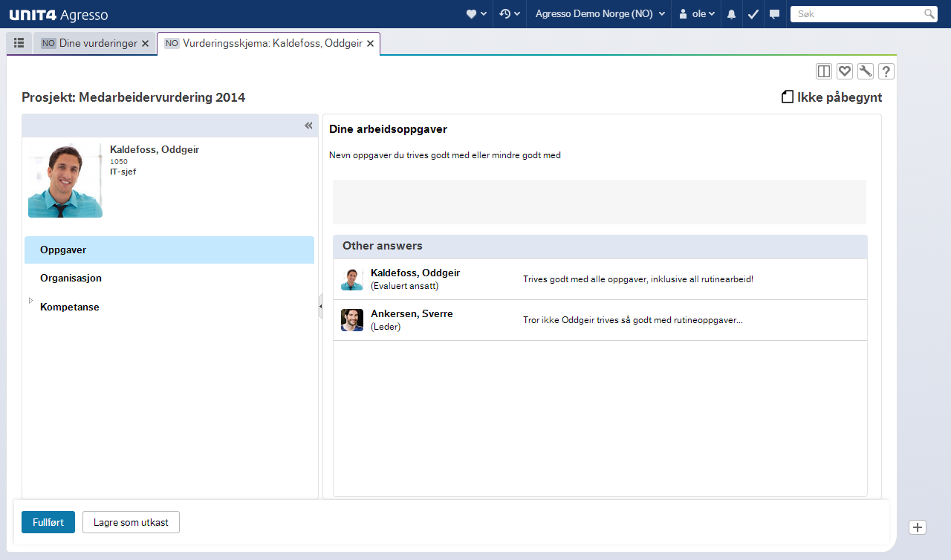Select Oppgaver section
Image resolution: width=951 pixels, height=560 pixels.
pyautogui.click(x=169, y=250)
